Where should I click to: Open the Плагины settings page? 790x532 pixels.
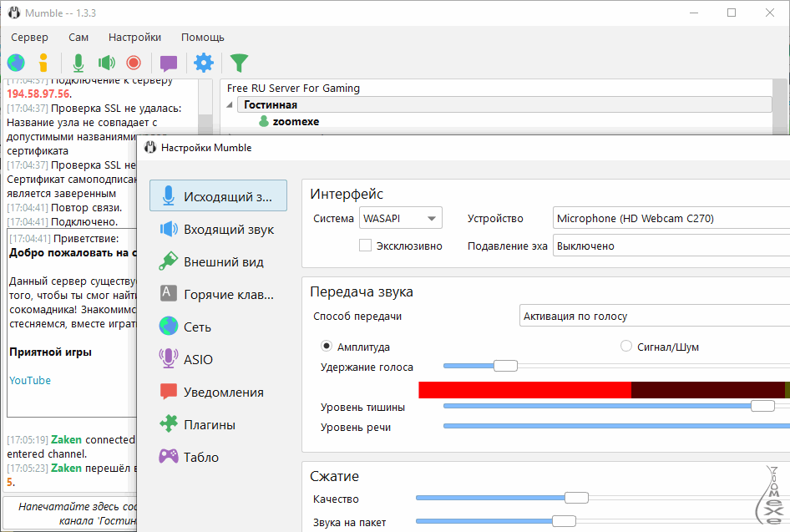[x=218, y=425]
